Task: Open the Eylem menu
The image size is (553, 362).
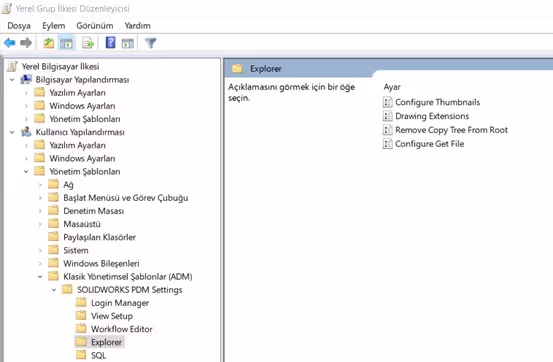Action: (54, 26)
